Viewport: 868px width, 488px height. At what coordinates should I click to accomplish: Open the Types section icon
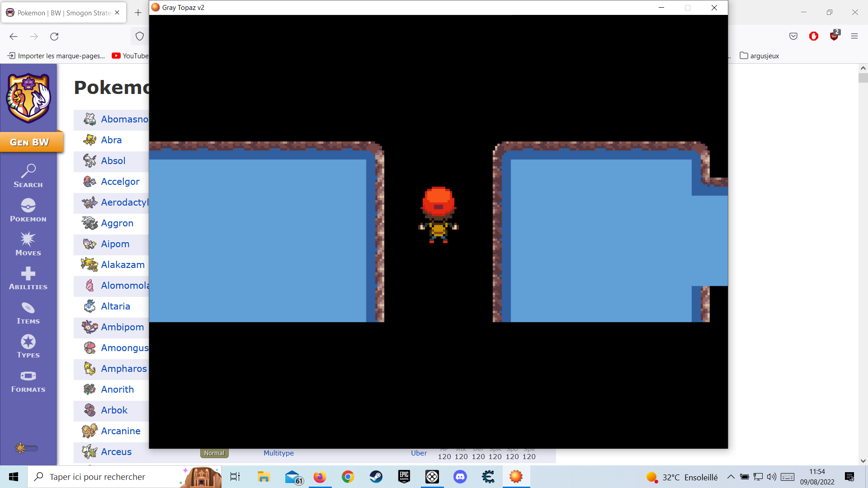tap(28, 347)
